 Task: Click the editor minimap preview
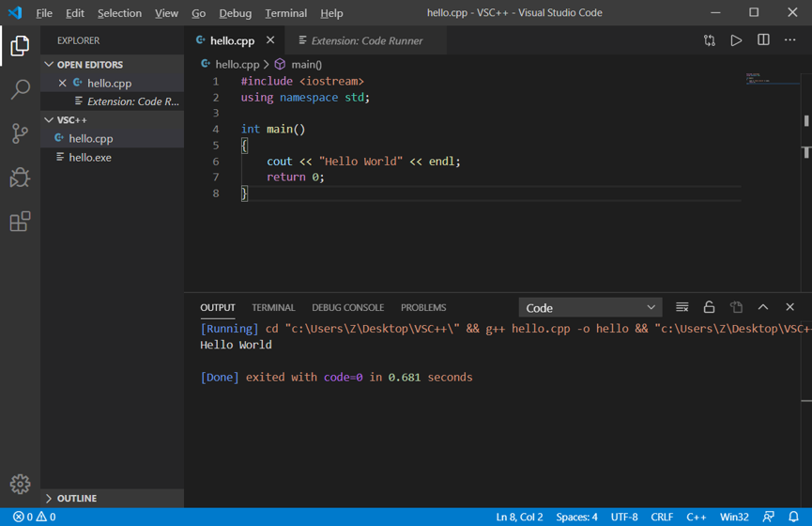pos(773,79)
